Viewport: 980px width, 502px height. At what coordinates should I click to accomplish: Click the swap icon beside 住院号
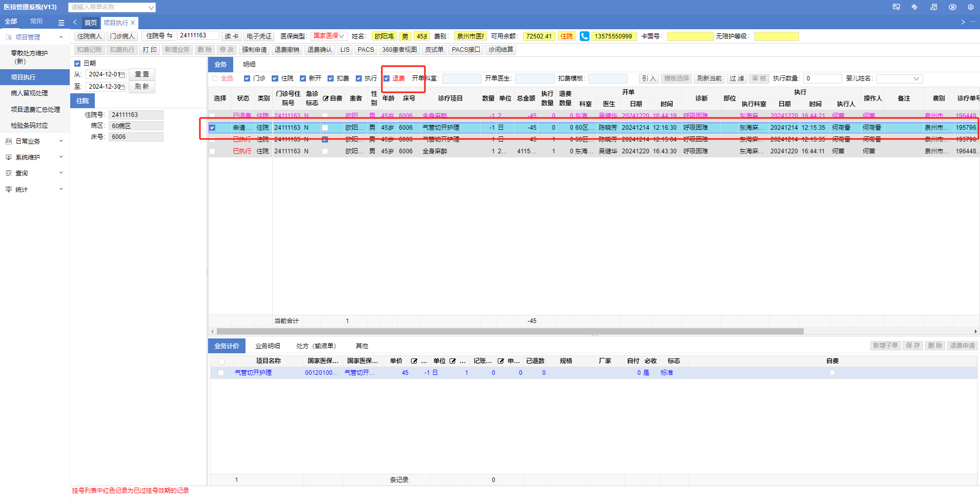(170, 36)
